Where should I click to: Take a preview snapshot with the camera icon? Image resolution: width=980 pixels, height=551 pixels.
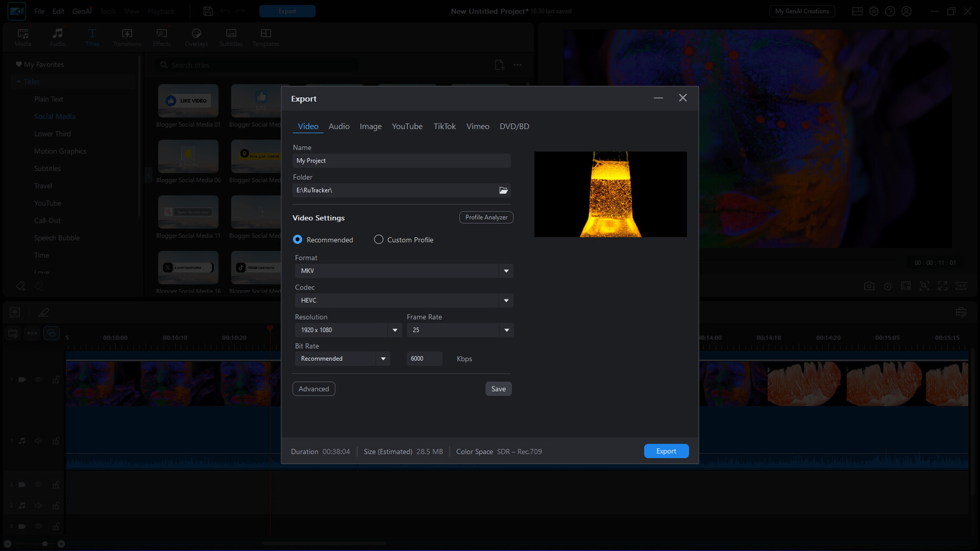pyautogui.click(x=869, y=286)
